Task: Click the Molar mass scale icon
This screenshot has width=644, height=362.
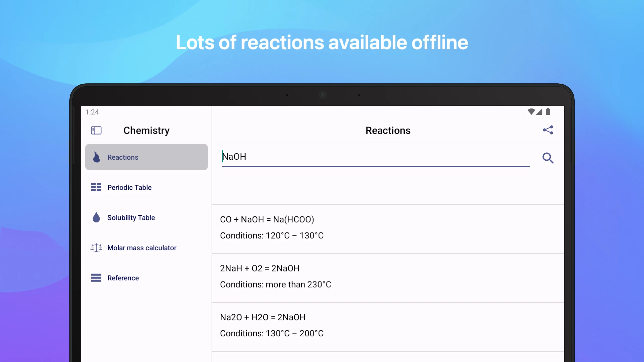Action: click(x=96, y=248)
